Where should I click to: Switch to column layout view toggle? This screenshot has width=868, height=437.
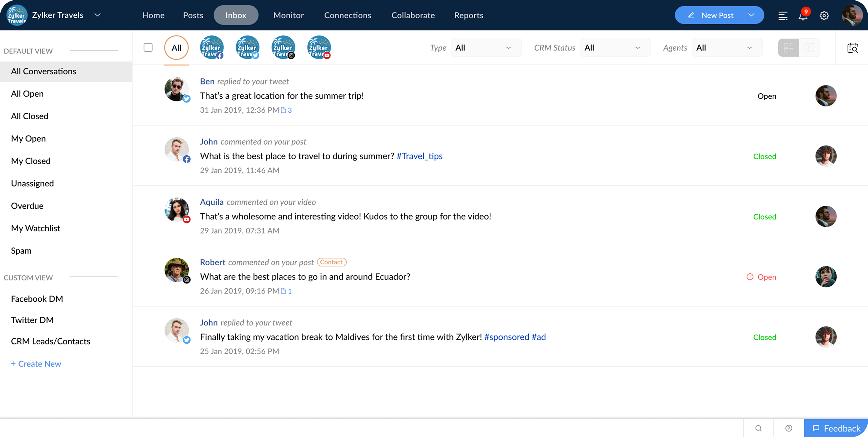coord(809,48)
